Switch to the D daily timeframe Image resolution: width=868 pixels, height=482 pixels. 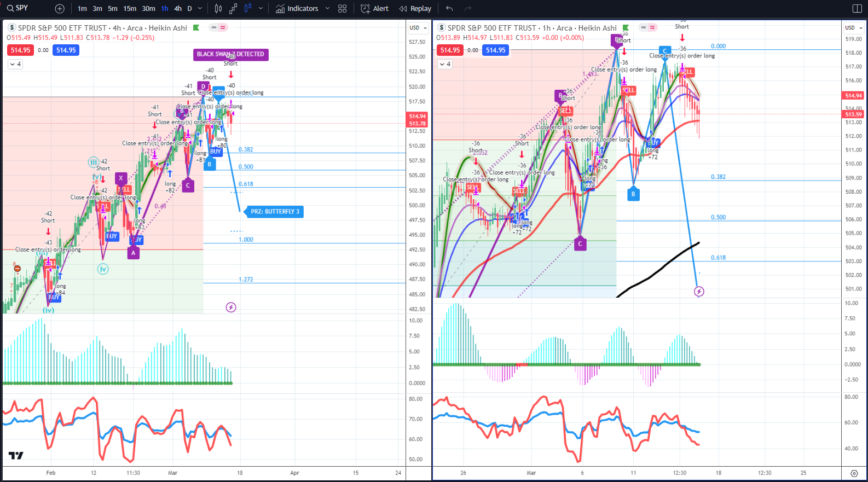[189, 9]
